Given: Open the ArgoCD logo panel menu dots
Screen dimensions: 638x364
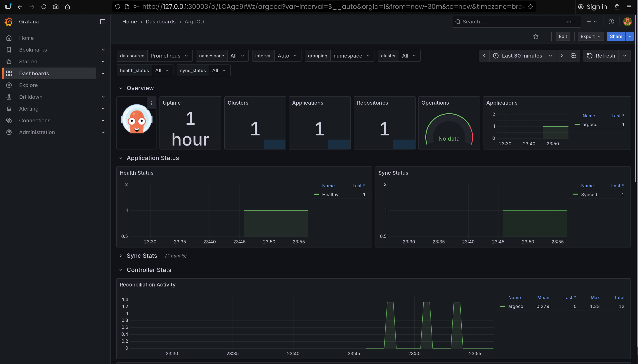Looking at the screenshot, I should [x=151, y=103].
